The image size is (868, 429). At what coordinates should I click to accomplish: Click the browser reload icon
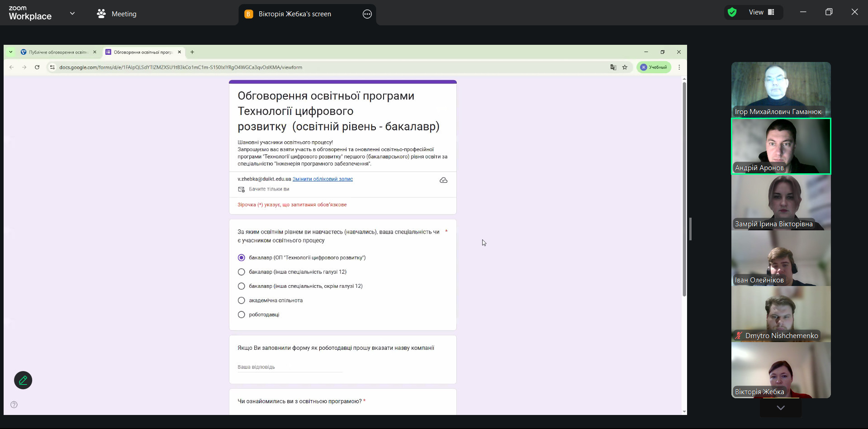(37, 67)
